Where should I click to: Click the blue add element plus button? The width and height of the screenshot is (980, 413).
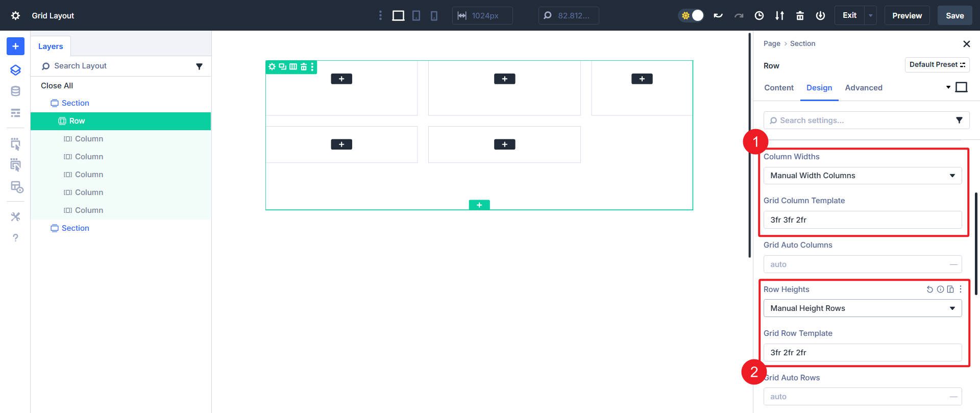15,46
